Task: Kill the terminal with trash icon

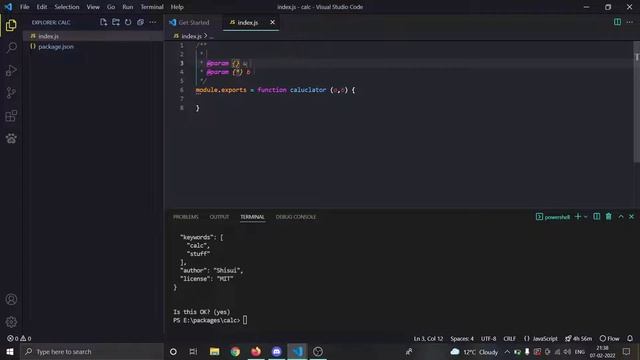Action: (x=609, y=217)
